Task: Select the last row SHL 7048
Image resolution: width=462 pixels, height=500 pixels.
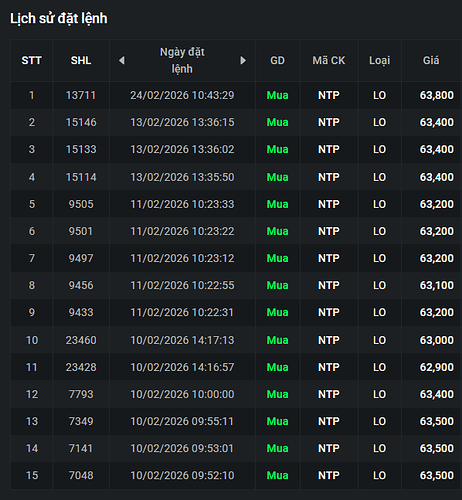Action: click(x=236, y=475)
